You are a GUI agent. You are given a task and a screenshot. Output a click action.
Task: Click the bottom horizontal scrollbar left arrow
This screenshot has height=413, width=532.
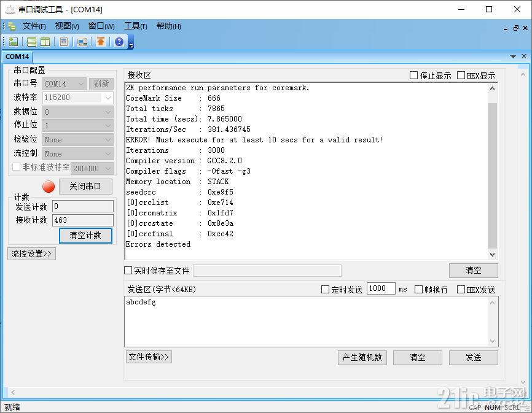tap(12, 392)
